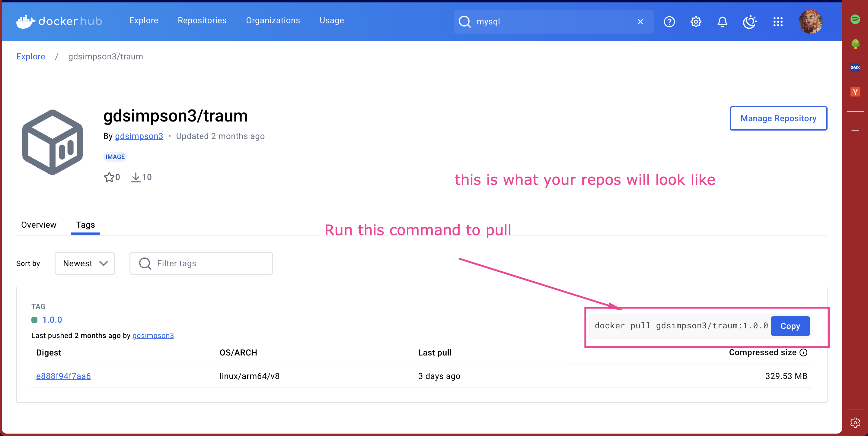Click the green status dot beside 1.0.0
This screenshot has height=436, width=868.
coord(34,320)
